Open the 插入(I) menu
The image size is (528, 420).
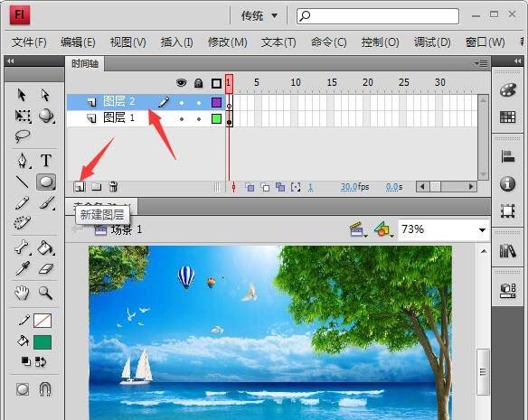(177, 42)
